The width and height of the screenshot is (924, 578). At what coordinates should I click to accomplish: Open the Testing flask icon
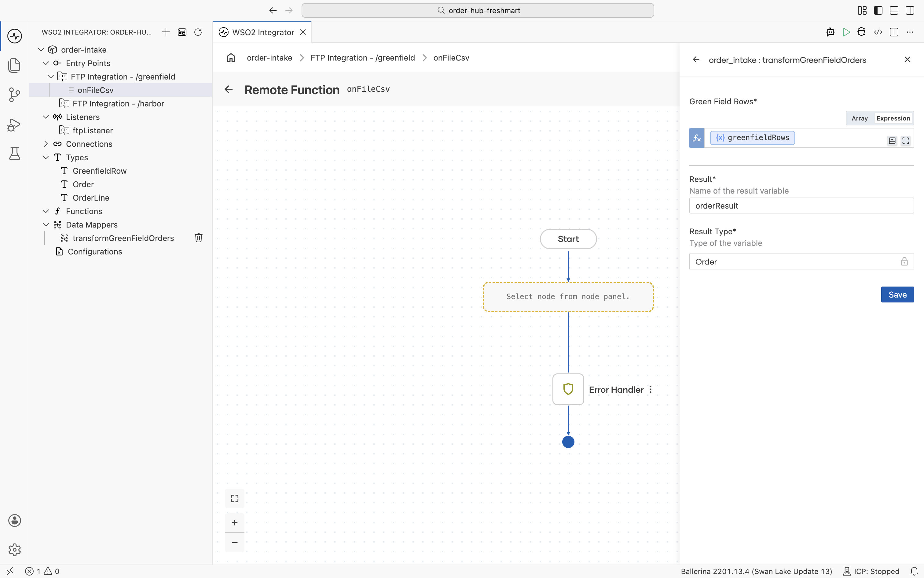tap(14, 154)
